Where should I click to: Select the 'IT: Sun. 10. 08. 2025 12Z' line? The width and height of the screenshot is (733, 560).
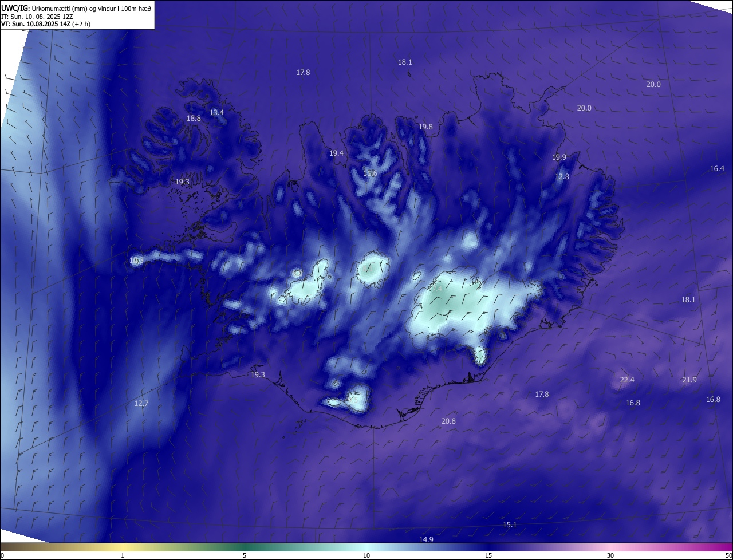click(38, 16)
